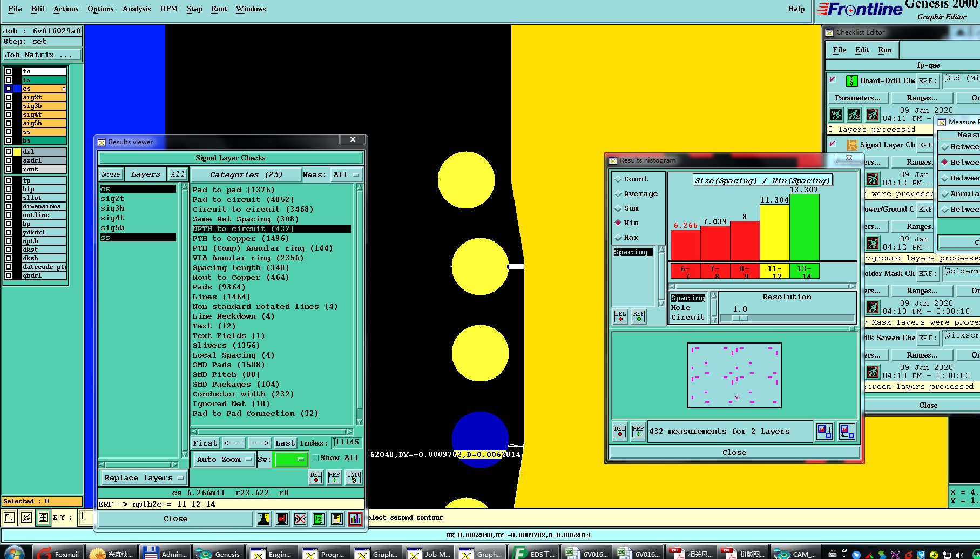Close the Results histogram via Close button
Viewport: 980px width, 559px height.
(x=734, y=453)
